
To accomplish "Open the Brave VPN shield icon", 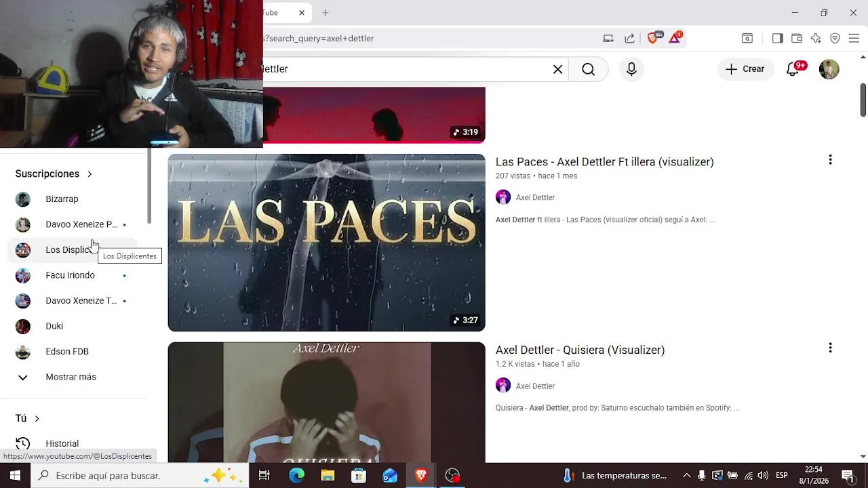I will click(835, 39).
